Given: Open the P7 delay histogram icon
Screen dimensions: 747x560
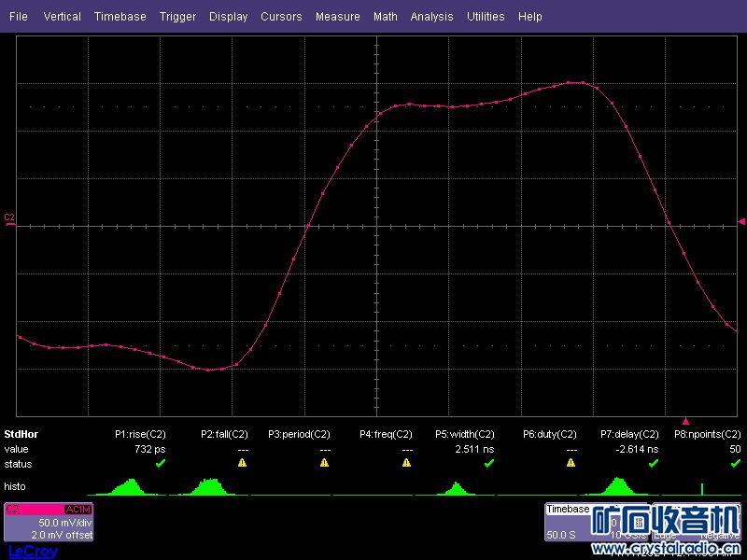Looking at the screenshot, I should [617, 486].
